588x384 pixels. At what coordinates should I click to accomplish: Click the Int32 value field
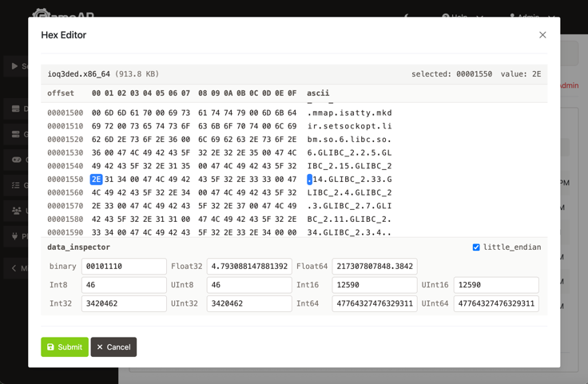pyautogui.click(x=124, y=303)
